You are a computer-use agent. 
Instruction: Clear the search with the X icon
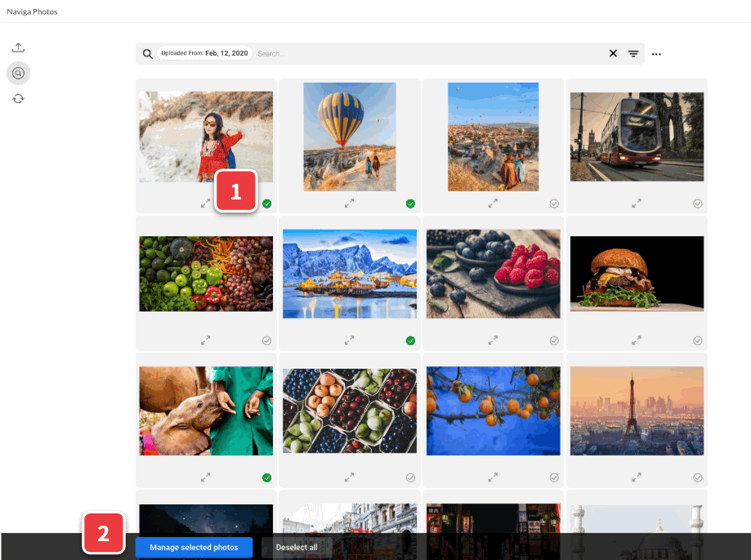[x=613, y=54]
